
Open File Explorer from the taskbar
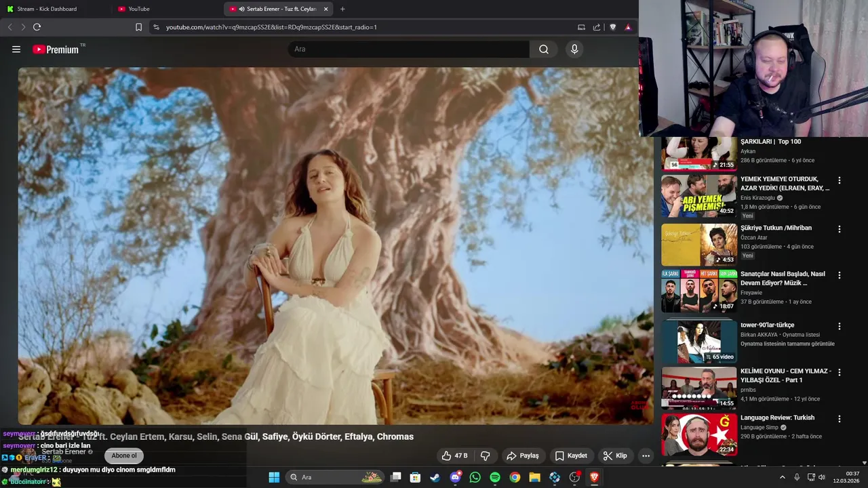click(534, 477)
